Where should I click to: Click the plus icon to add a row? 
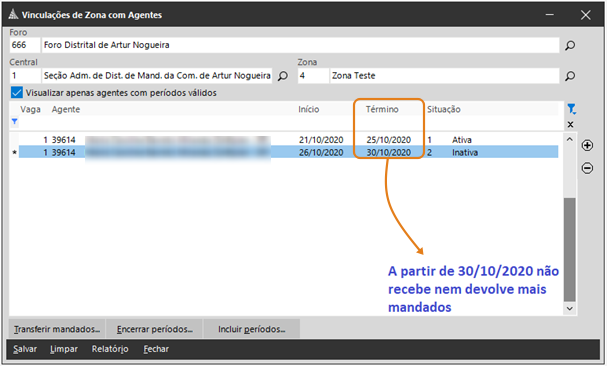pos(587,145)
